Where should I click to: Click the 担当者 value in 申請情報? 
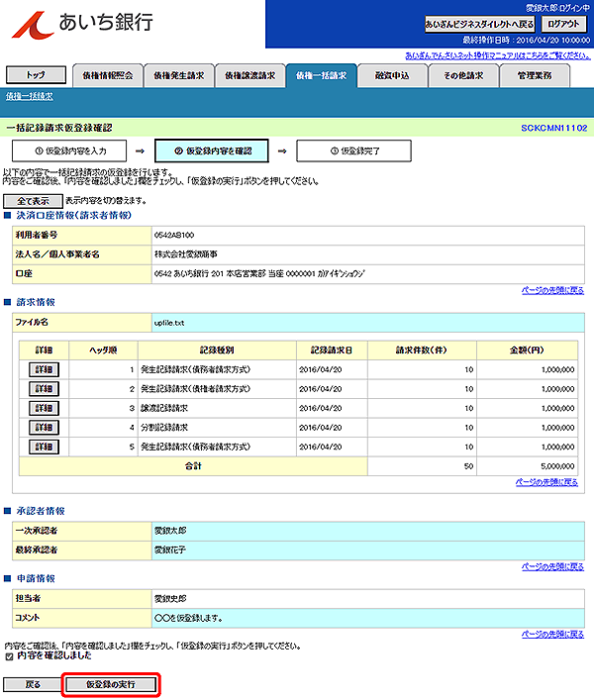[170, 599]
